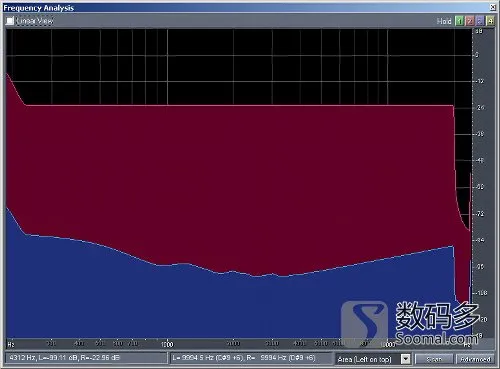Click the Linear View label text
The height and width of the screenshot is (369, 500).
coord(34,21)
